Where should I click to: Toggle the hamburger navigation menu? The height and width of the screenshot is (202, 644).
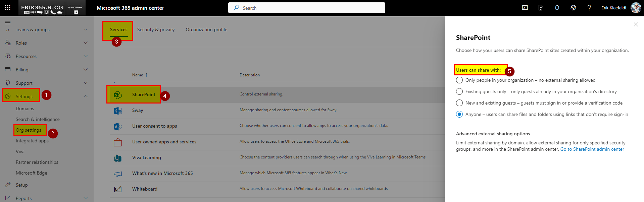tap(8, 22)
